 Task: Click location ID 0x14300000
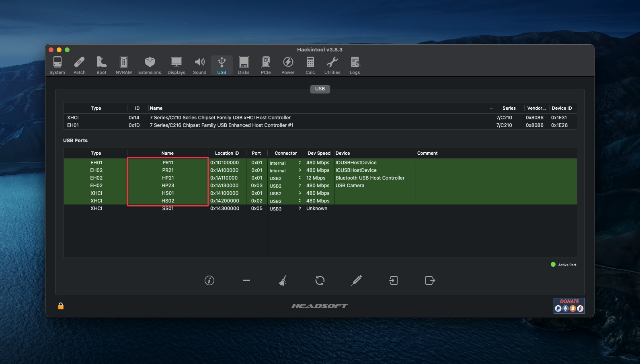pyautogui.click(x=225, y=209)
